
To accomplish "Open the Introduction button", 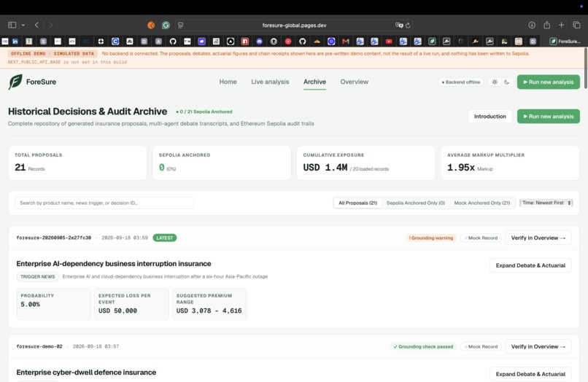I will [x=490, y=117].
